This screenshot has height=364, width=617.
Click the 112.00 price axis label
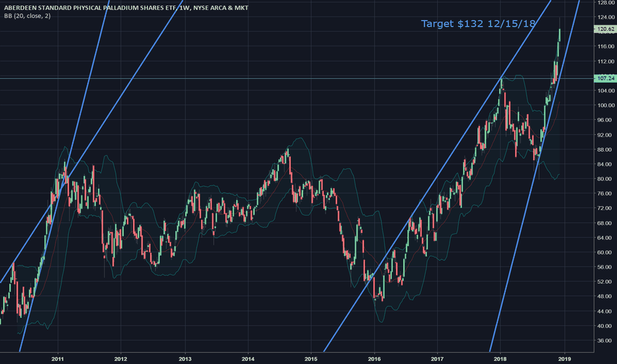(606, 62)
